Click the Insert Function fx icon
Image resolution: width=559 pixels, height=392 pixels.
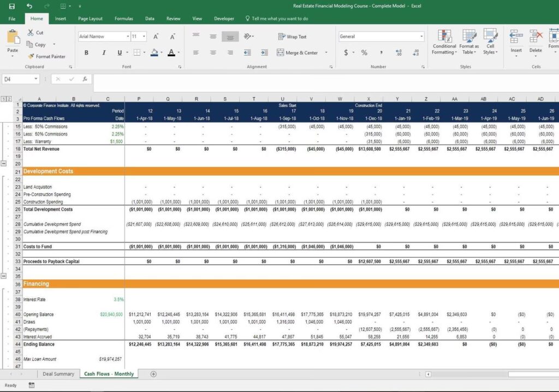click(85, 79)
